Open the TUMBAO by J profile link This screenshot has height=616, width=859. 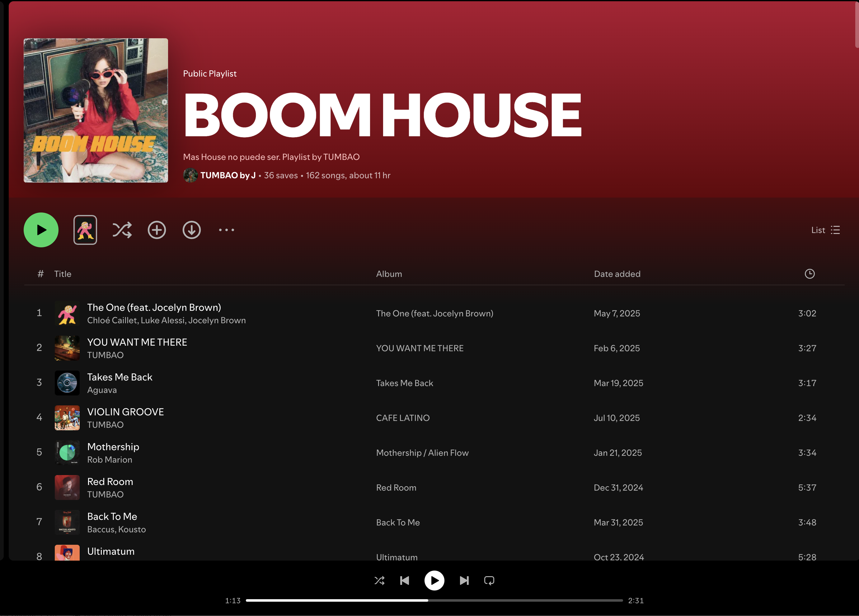(228, 175)
